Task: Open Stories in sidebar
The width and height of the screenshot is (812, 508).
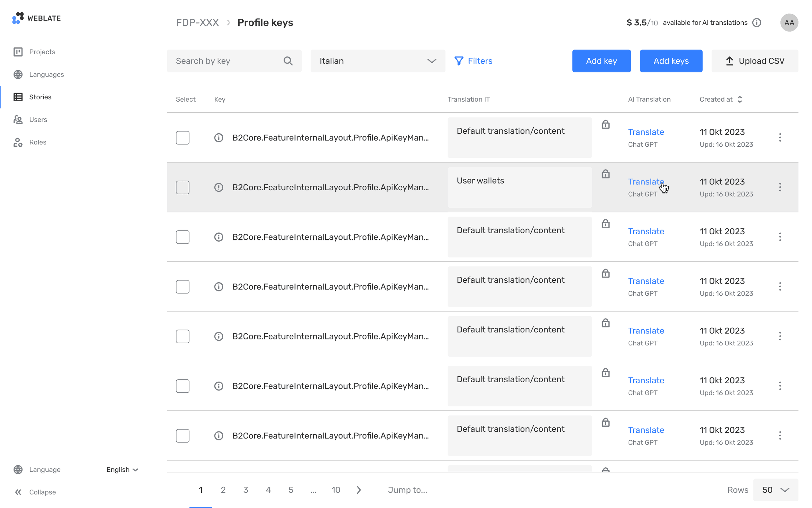Action: tap(32, 97)
